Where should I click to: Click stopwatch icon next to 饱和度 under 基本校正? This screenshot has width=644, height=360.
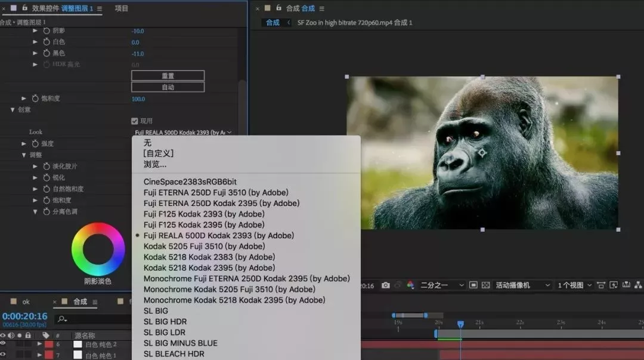click(x=35, y=99)
